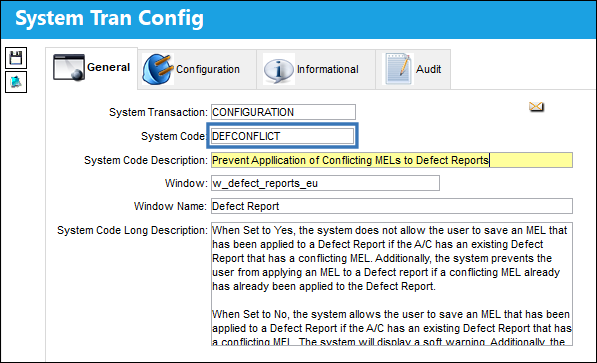
Task: Click the notes icon below Save
Action: 16,82
